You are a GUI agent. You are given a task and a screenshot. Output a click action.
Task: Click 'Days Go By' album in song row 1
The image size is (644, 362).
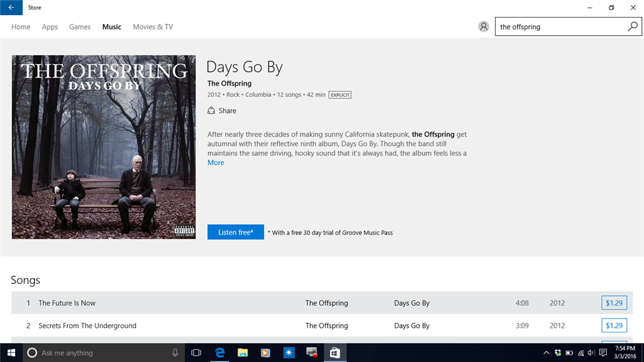411,303
